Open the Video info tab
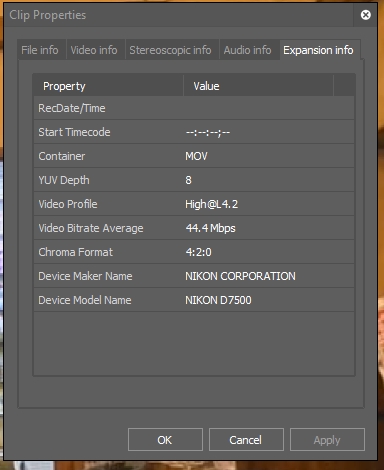 (x=94, y=50)
